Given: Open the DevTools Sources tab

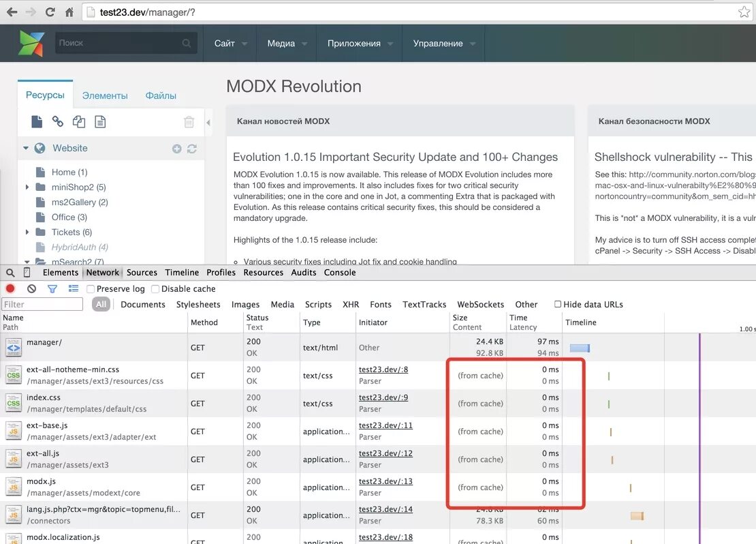Looking at the screenshot, I should 142,272.
